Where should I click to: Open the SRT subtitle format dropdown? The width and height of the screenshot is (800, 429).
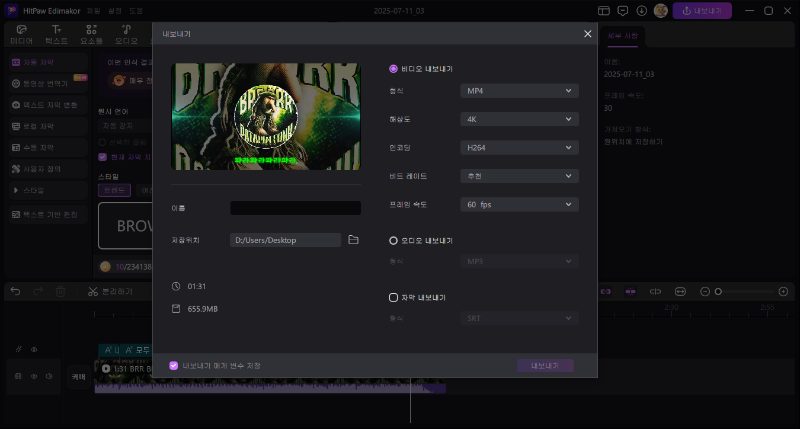click(519, 318)
